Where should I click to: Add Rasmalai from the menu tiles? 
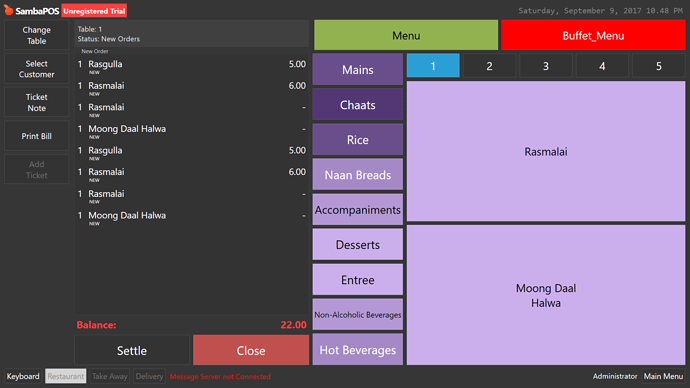pyautogui.click(x=546, y=151)
